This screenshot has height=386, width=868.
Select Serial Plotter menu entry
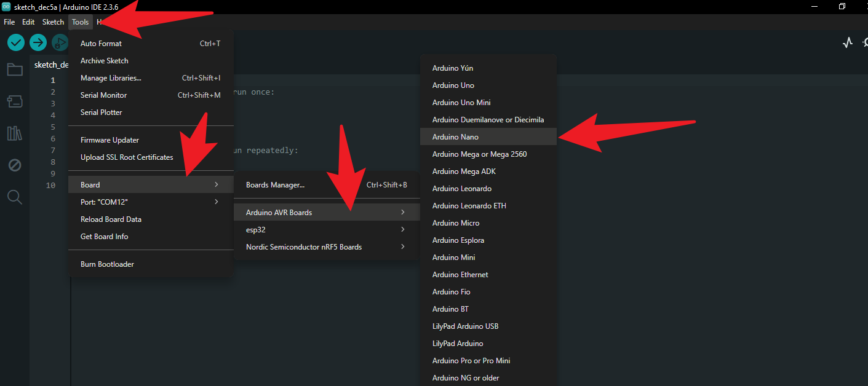tap(151, 112)
